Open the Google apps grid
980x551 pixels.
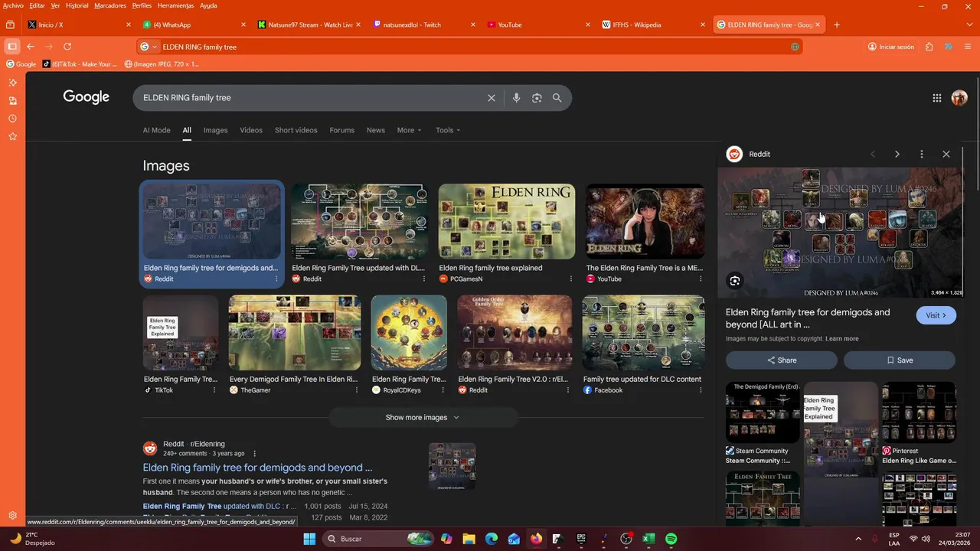(x=937, y=98)
